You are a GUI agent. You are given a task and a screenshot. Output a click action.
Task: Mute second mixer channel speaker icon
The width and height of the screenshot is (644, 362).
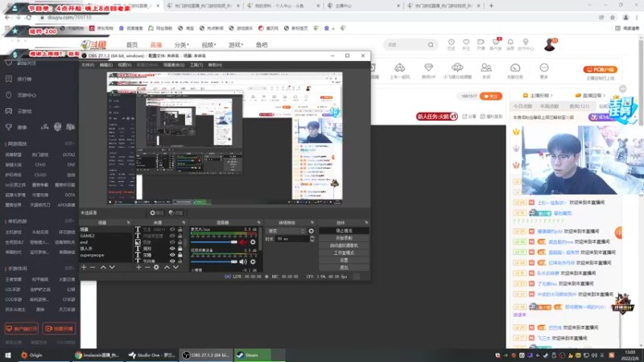pos(243,261)
